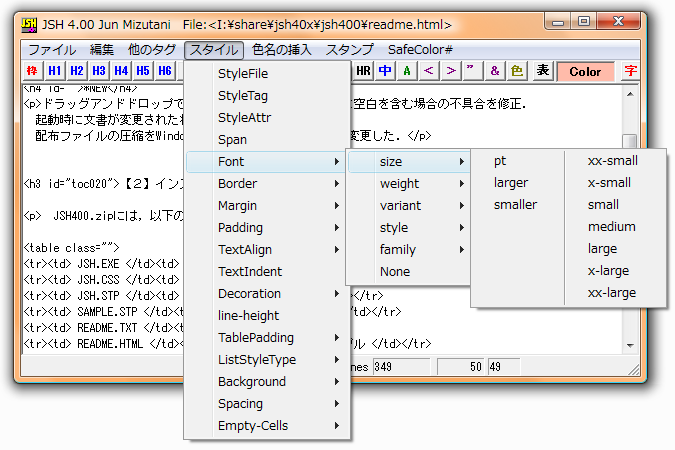The width and height of the screenshot is (675, 450).
Task: Click the 表 table toolbar button
Action: tap(543, 71)
